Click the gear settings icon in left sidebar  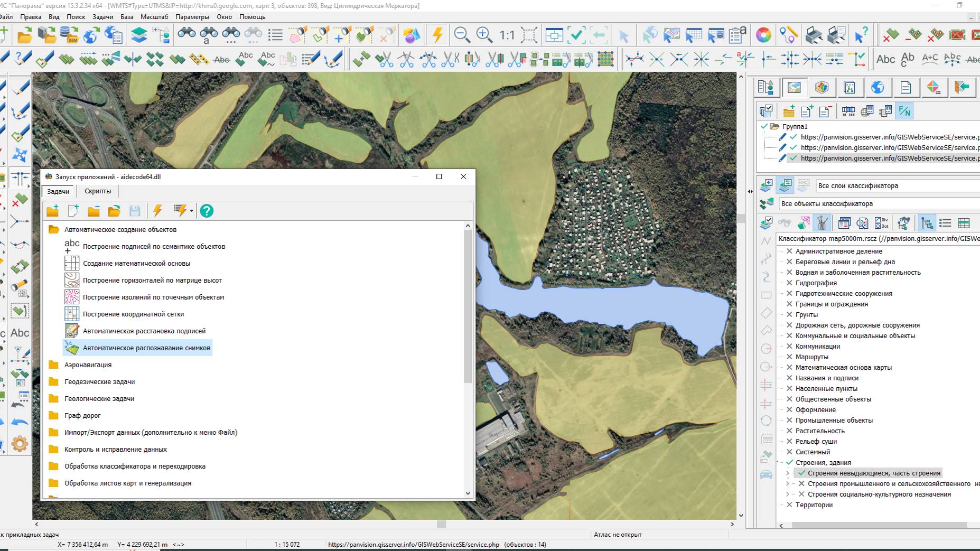(x=20, y=444)
